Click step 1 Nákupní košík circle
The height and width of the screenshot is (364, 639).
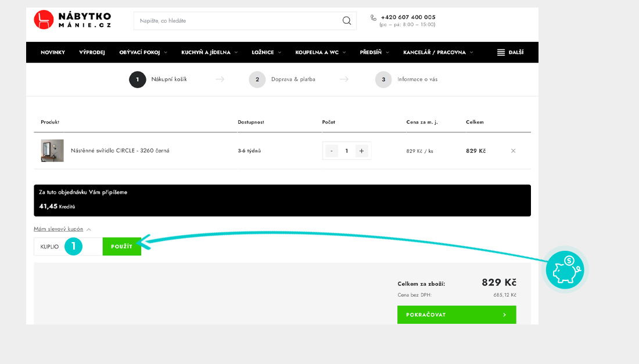tap(137, 80)
